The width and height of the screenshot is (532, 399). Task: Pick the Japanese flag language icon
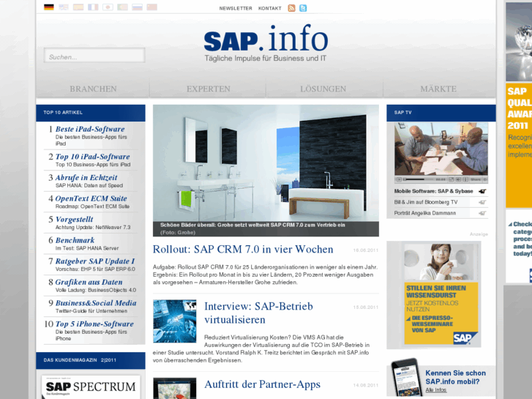[x=108, y=7]
